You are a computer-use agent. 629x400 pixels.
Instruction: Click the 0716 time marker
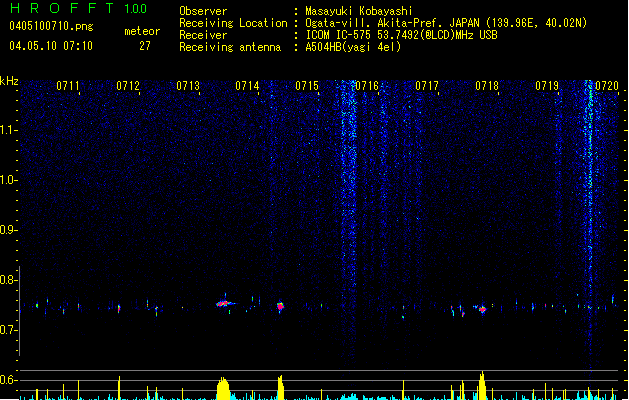(x=367, y=86)
